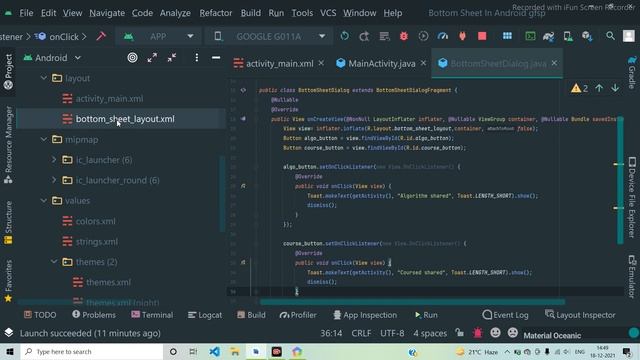640x360 pixels.
Task: Switch to the activity_main.xml tab
Action: [279, 64]
